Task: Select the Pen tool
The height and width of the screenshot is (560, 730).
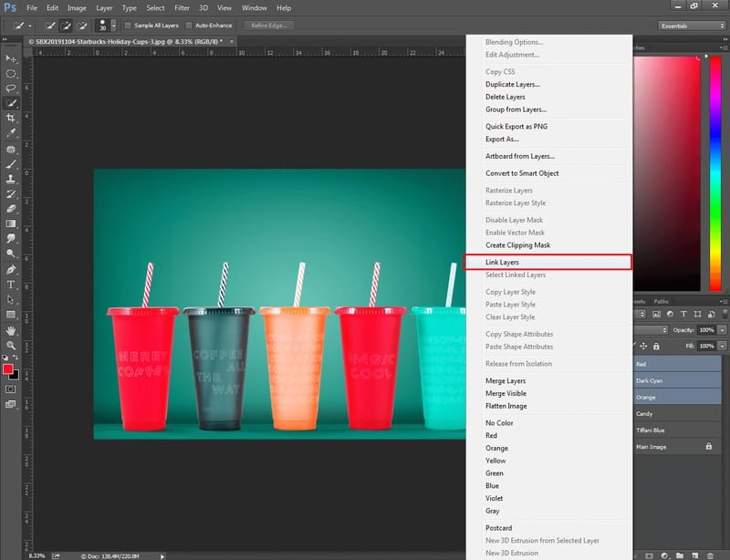Action: tap(10, 270)
